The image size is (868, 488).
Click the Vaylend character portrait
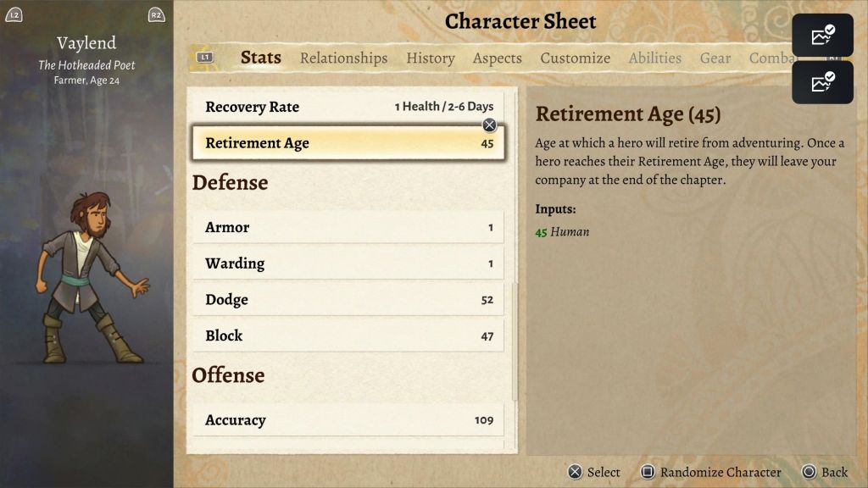point(89,278)
